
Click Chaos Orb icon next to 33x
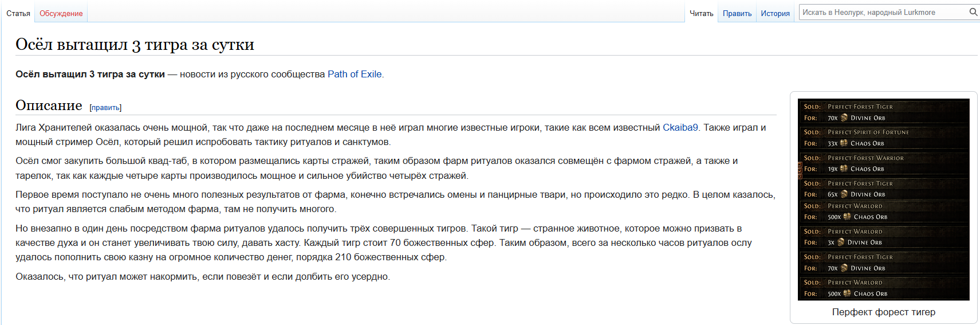[844, 143]
